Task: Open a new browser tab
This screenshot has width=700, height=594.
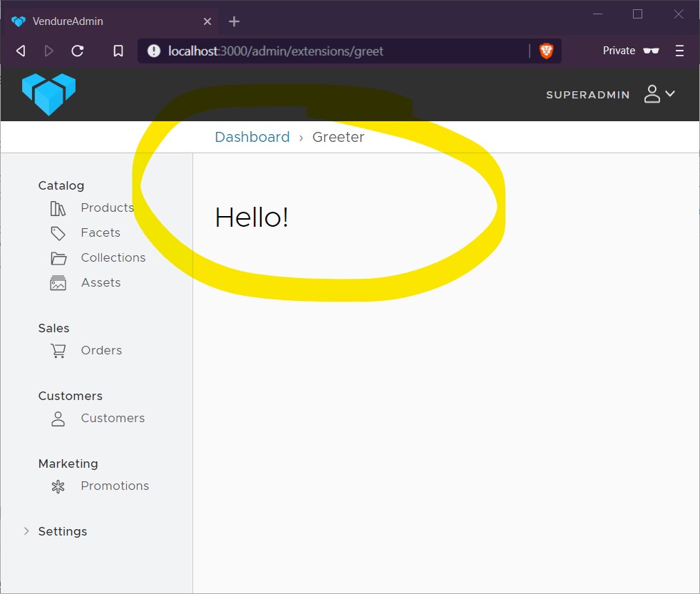Action: 234,21
